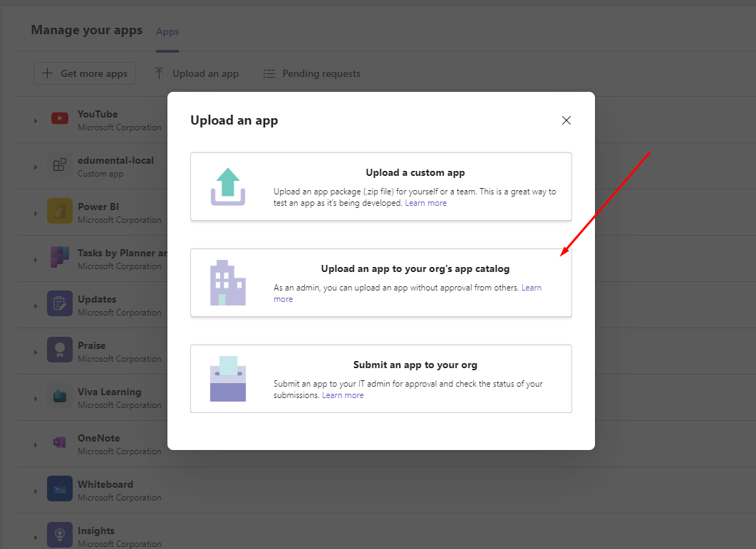Switch to the Apps tab
The height and width of the screenshot is (549, 756).
167,32
